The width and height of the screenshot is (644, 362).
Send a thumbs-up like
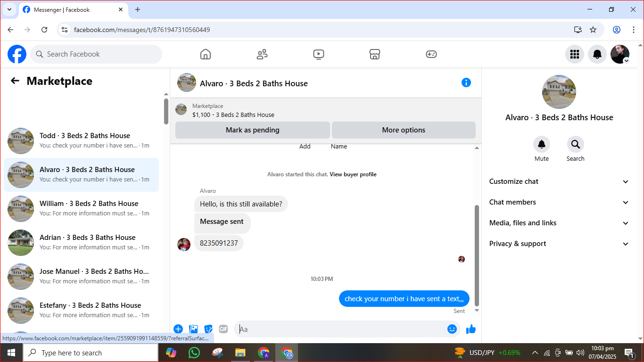coord(471,329)
